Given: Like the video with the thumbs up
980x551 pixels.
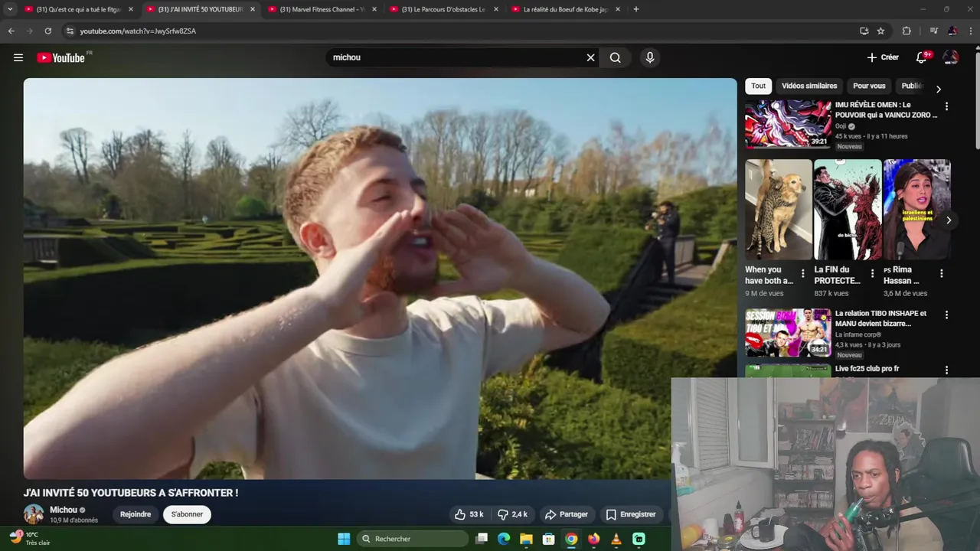Looking at the screenshot, I should pos(469,514).
